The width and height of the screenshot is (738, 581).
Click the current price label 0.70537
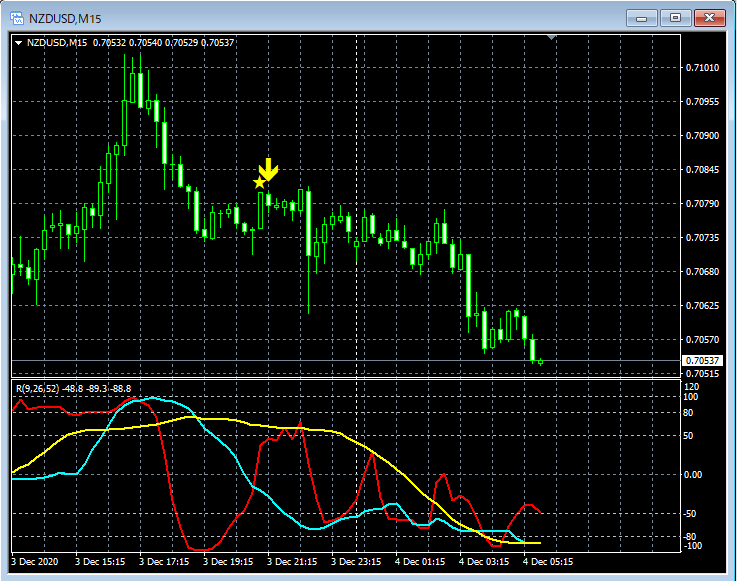[x=701, y=360]
